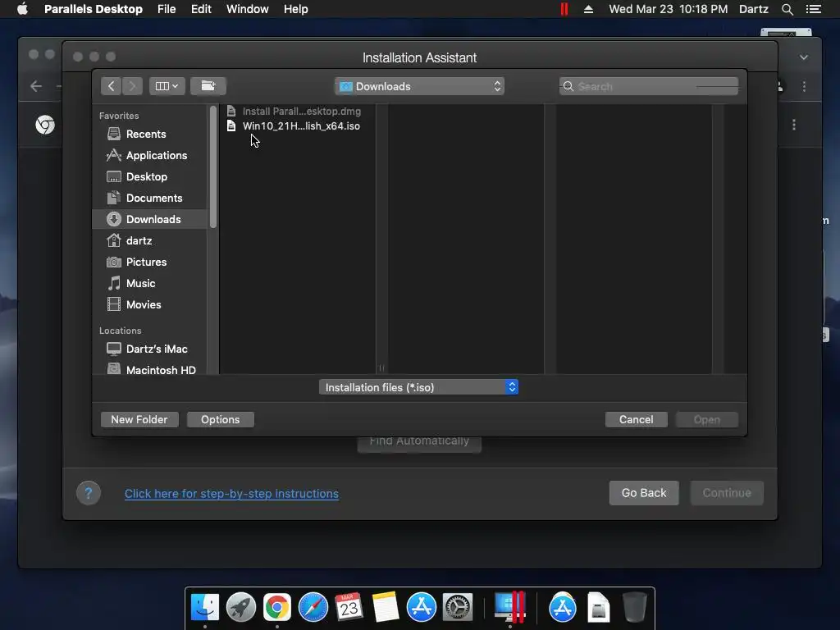This screenshot has height=630, width=840.
Task: Click the Chrome logo in the background window
Action: coord(45,125)
